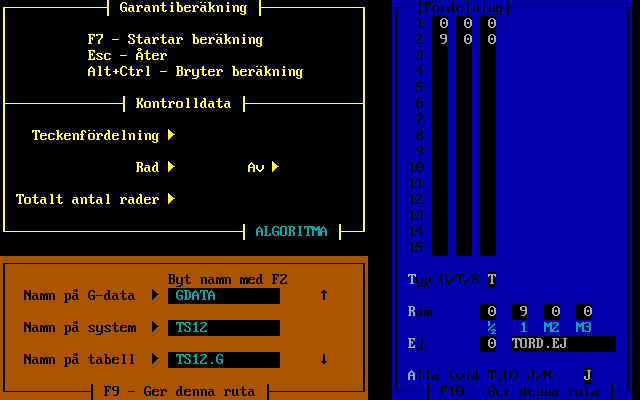Click the arrow after Namn på G-data

[x=156, y=295]
